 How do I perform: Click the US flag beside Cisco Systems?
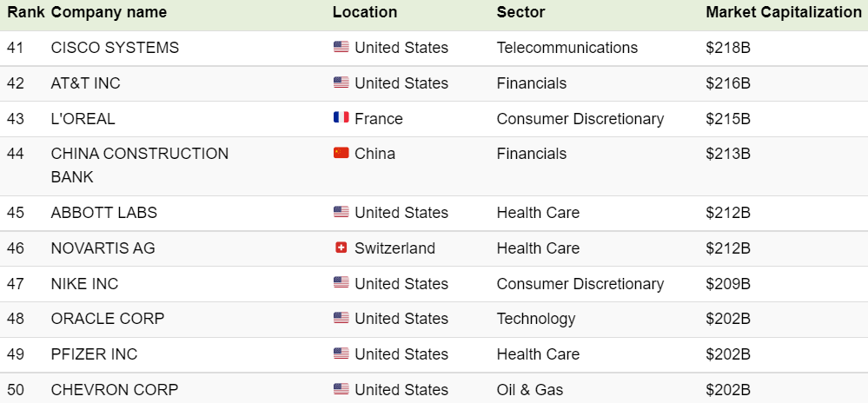click(341, 47)
